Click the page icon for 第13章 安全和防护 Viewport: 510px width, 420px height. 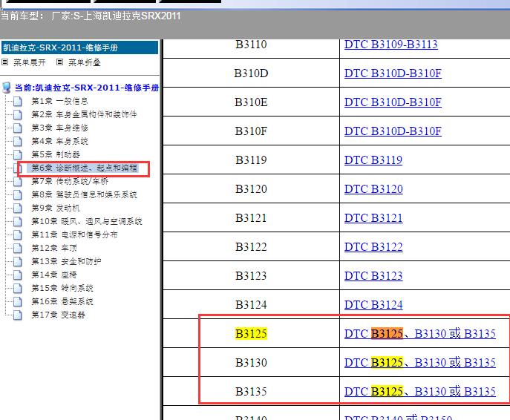point(18,261)
